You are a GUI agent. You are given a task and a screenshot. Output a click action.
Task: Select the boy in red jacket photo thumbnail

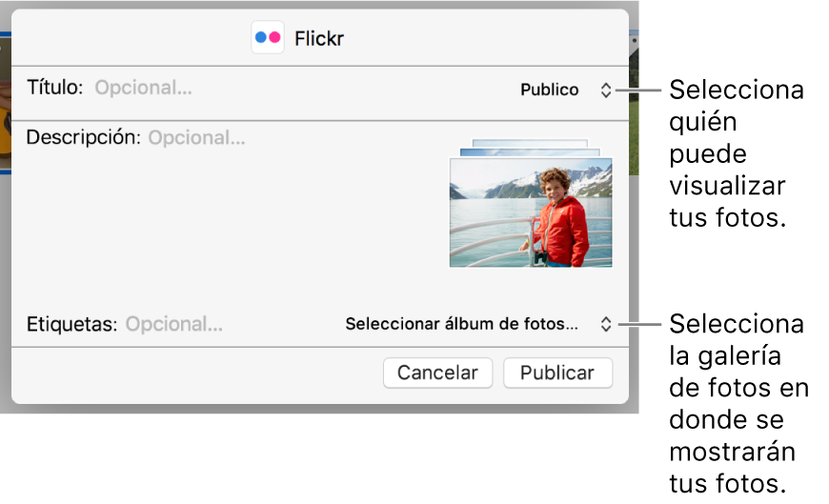coord(531,212)
